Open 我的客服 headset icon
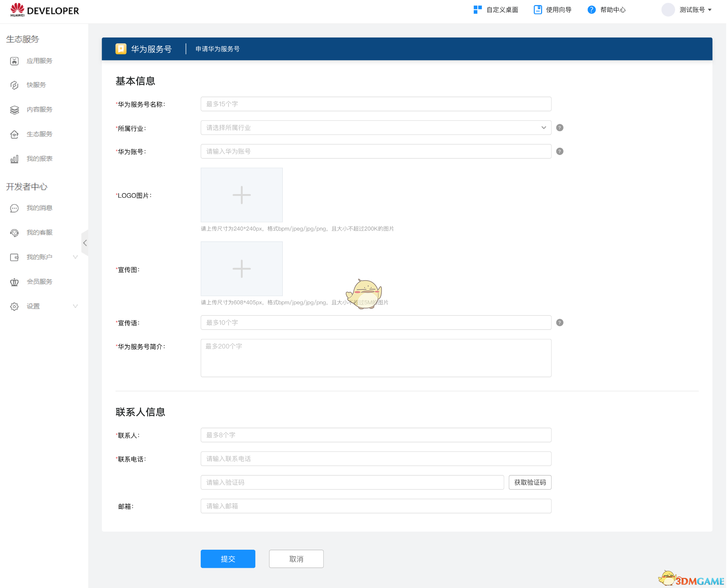 [14, 233]
